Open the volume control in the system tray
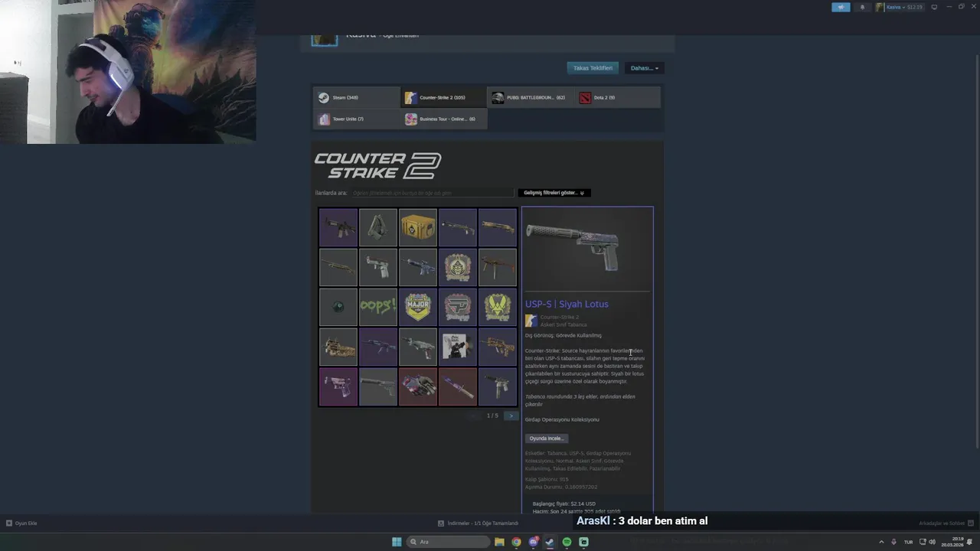The height and width of the screenshot is (551, 980). point(932,542)
